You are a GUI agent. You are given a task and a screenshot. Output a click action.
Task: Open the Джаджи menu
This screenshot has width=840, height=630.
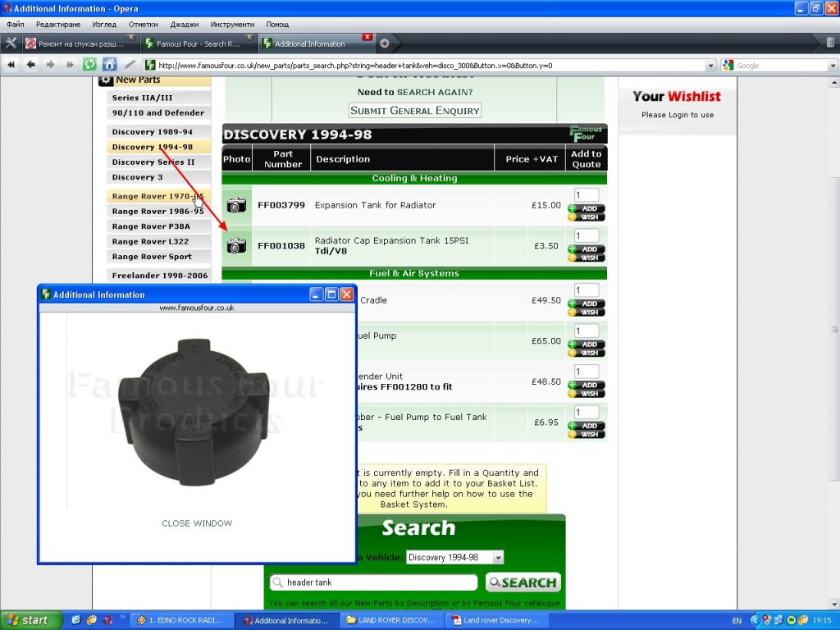tap(185, 24)
